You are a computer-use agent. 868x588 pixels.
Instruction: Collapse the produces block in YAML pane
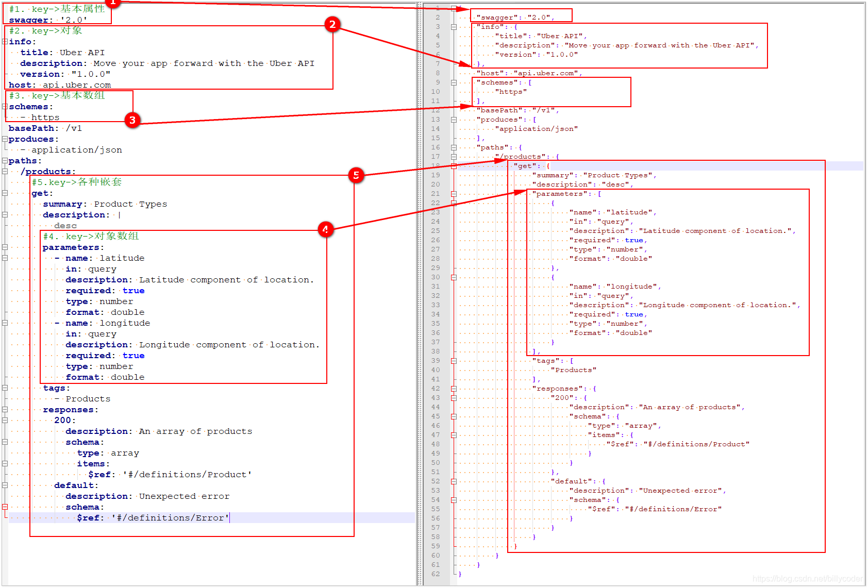pos(5,139)
